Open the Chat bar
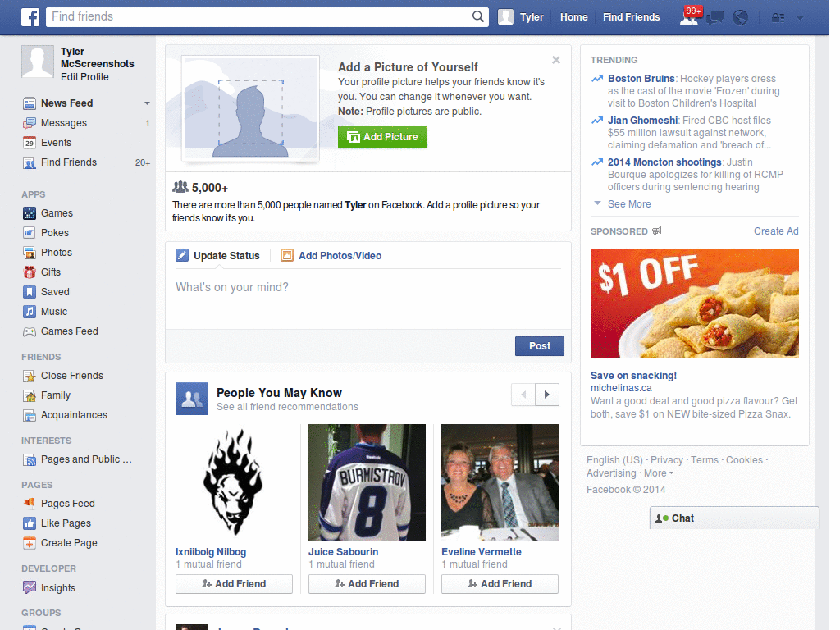 [x=734, y=518]
